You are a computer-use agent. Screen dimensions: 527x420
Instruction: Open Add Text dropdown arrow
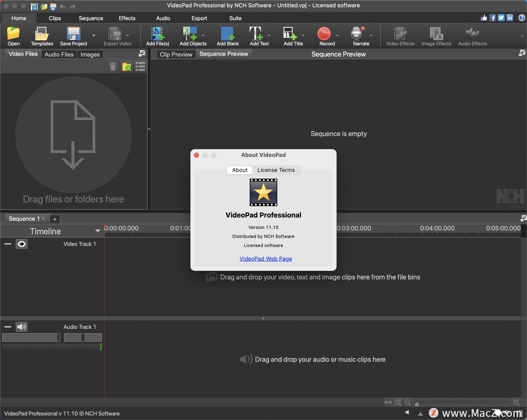pyautogui.click(x=269, y=35)
